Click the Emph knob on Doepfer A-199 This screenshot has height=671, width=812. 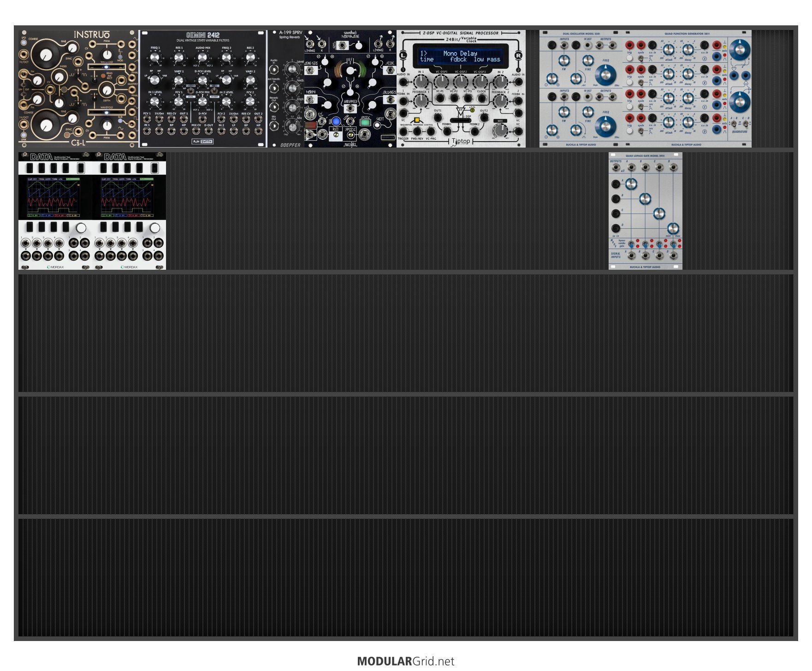(291, 107)
